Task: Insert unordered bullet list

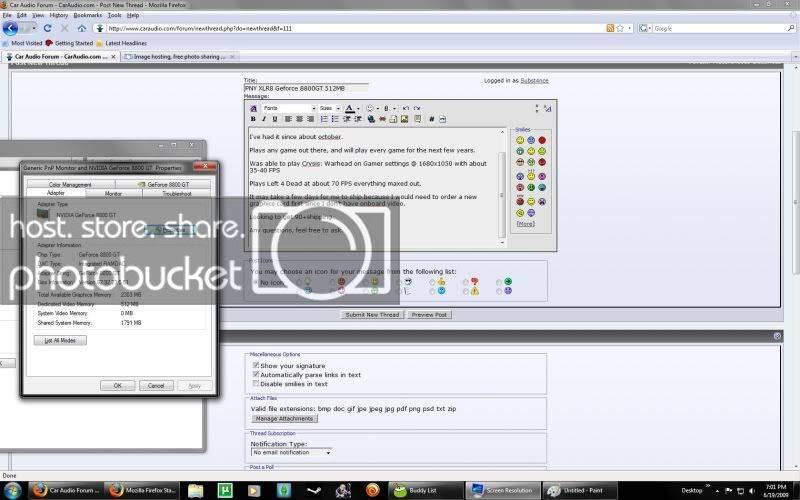Action: [x=335, y=119]
